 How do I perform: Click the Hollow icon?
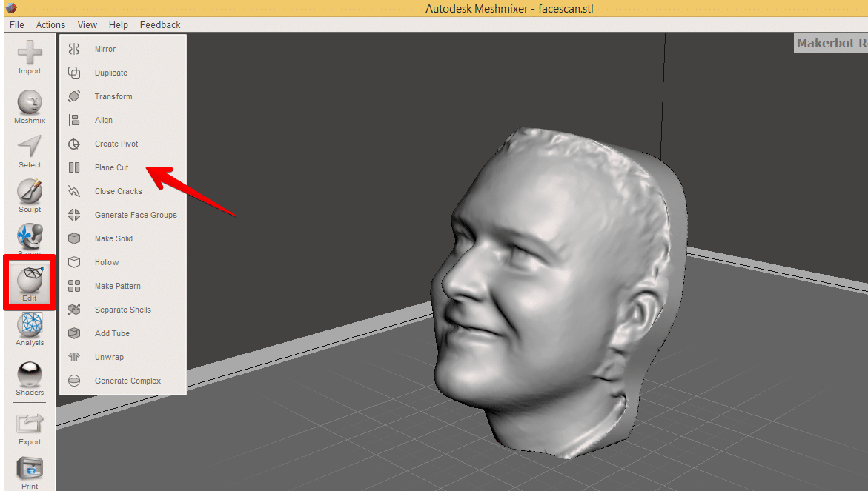pyautogui.click(x=74, y=262)
